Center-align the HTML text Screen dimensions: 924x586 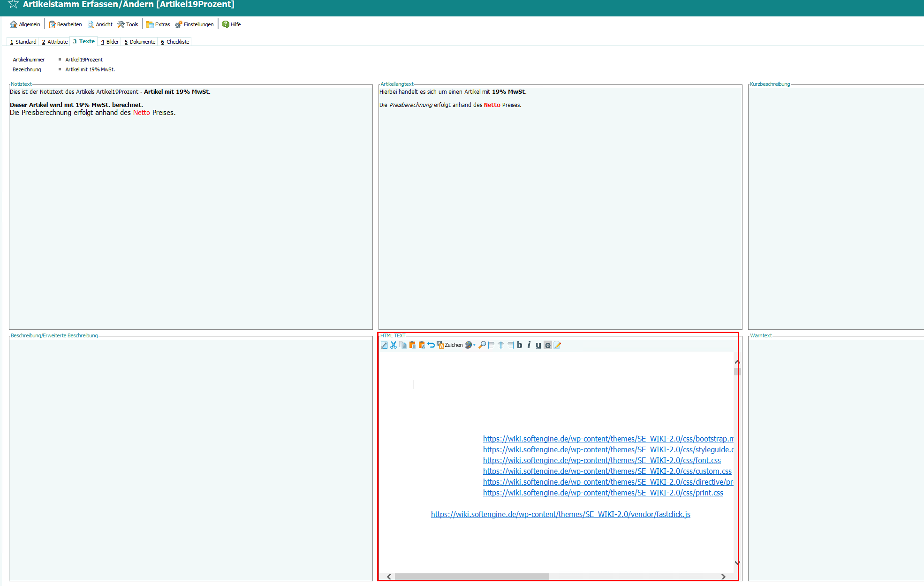[501, 345]
